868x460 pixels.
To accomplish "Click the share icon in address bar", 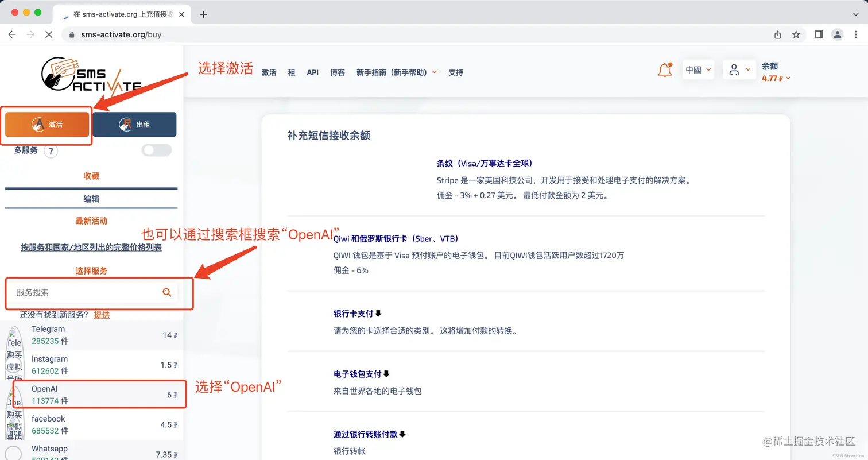I will tap(778, 34).
